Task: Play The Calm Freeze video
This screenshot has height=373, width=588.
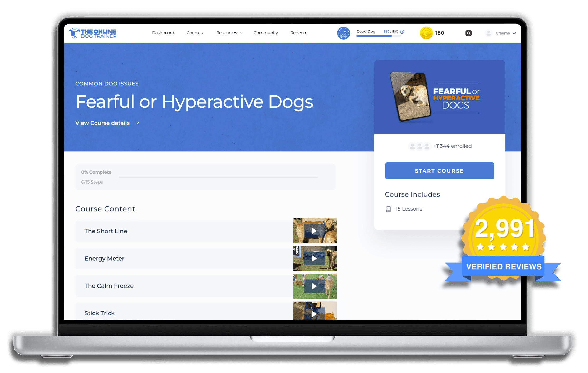Action: tap(314, 286)
